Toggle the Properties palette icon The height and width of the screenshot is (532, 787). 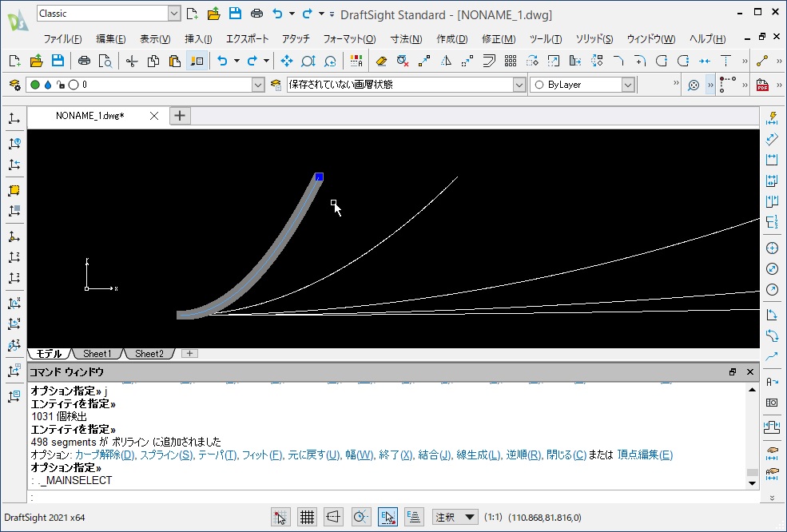click(197, 62)
